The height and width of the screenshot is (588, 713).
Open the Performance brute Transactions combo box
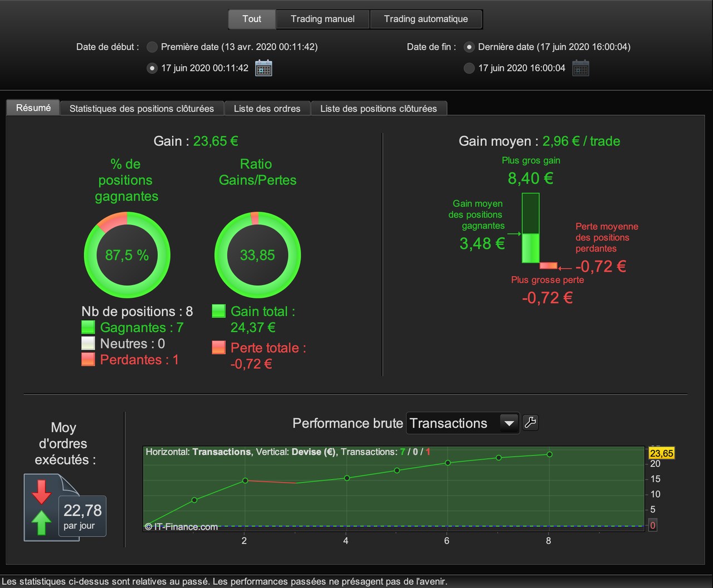[x=463, y=423]
